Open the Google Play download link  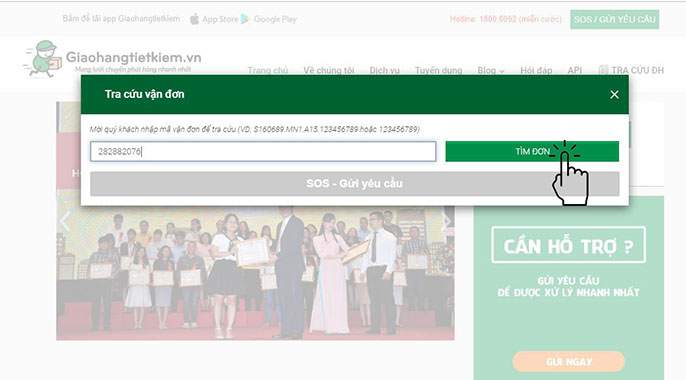click(275, 19)
